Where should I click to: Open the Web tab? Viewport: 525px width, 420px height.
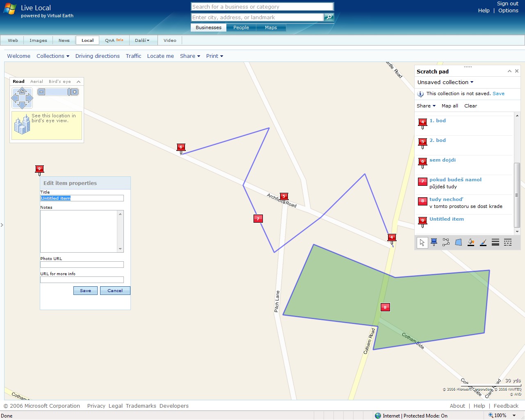[13, 40]
